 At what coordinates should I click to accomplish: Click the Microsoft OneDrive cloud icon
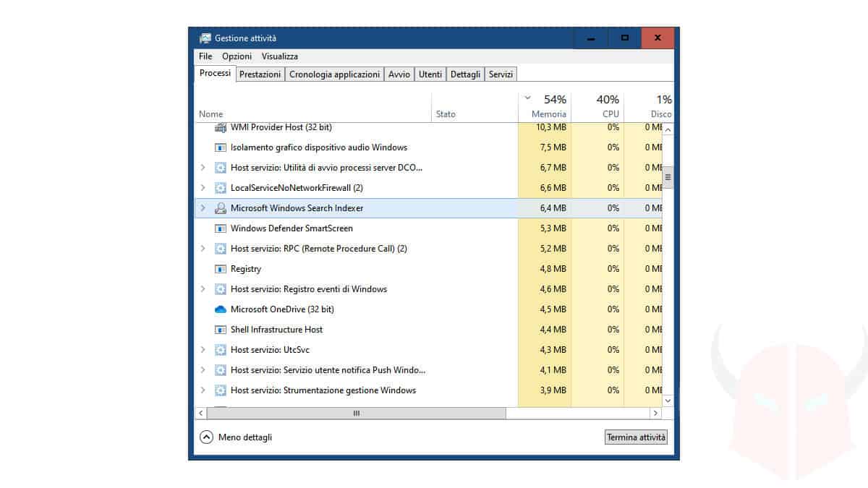click(221, 309)
